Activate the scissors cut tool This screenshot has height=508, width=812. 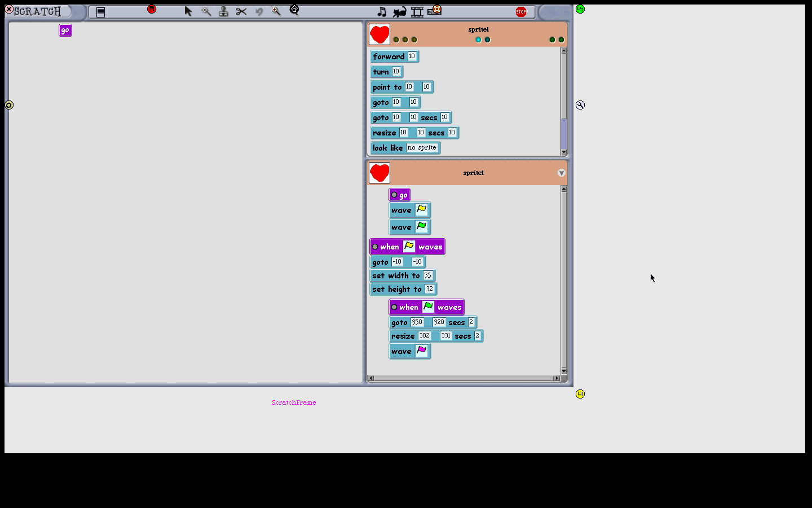click(x=241, y=11)
